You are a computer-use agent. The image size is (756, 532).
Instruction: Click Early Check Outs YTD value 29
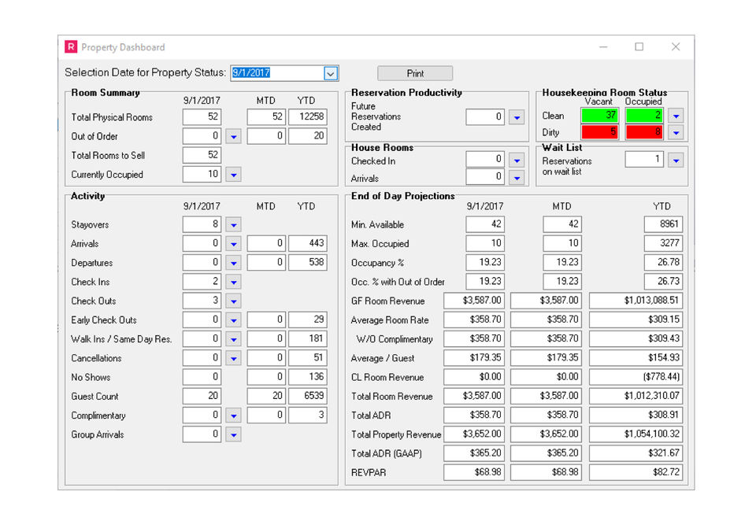[x=308, y=320]
